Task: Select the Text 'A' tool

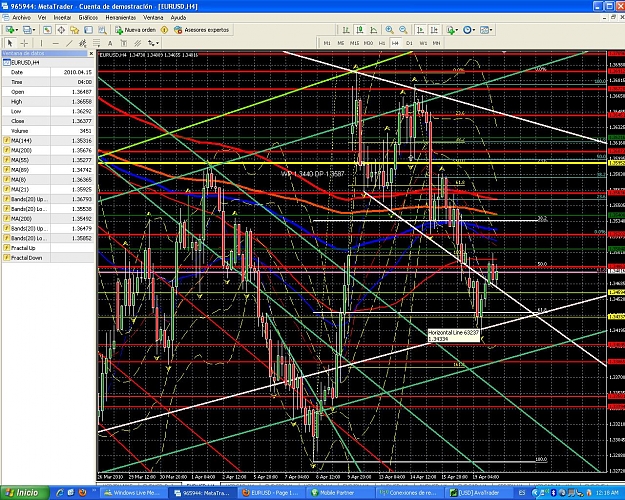Action: [x=110, y=43]
